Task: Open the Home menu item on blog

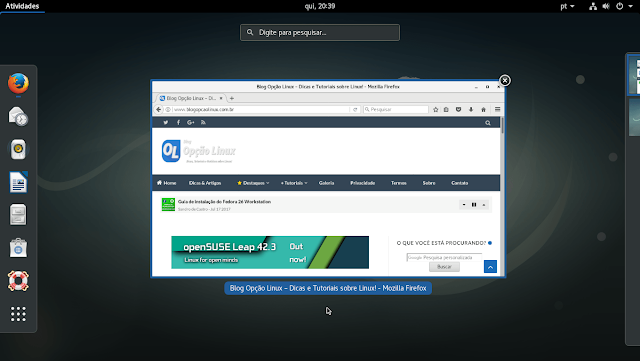Action: click(x=167, y=183)
